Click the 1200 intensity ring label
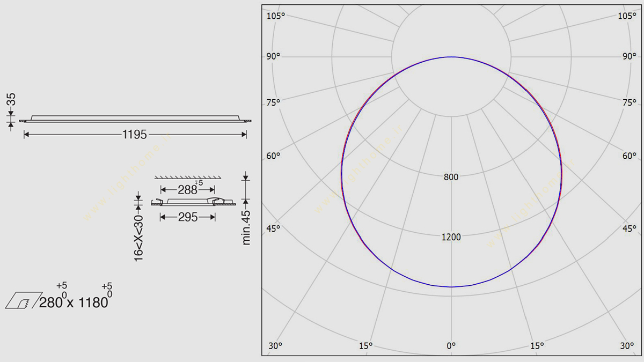 coord(451,237)
